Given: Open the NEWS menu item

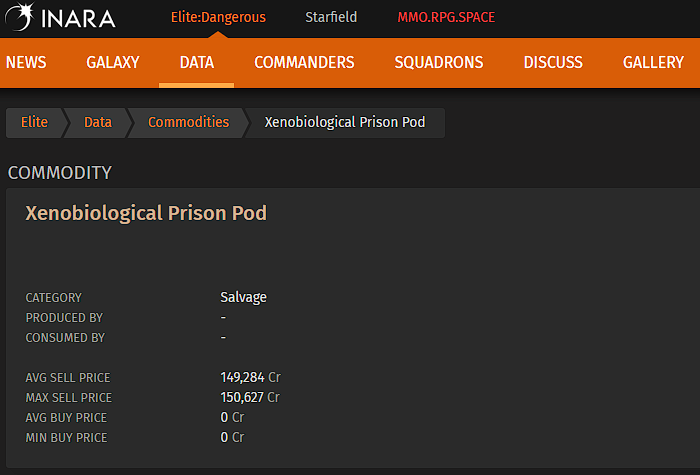Looking at the screenshot, I should pos(26,62).
